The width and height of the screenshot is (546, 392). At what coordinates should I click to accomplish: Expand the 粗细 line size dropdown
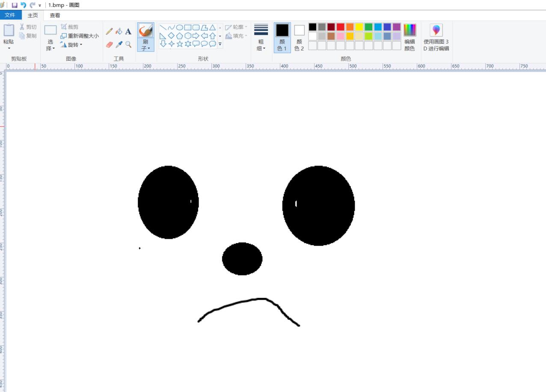(261, 45)
